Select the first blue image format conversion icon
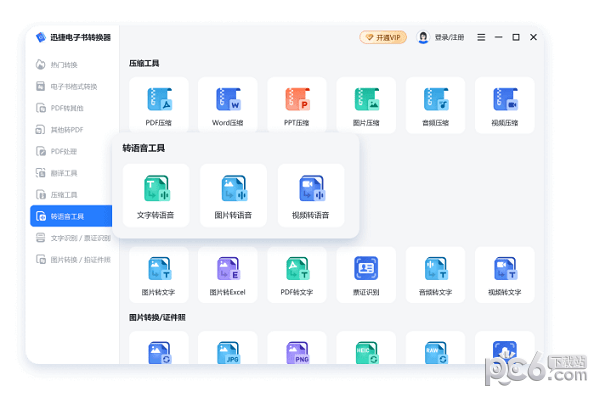This screenshot has width=600, height=398. click(x=159, y=352)
